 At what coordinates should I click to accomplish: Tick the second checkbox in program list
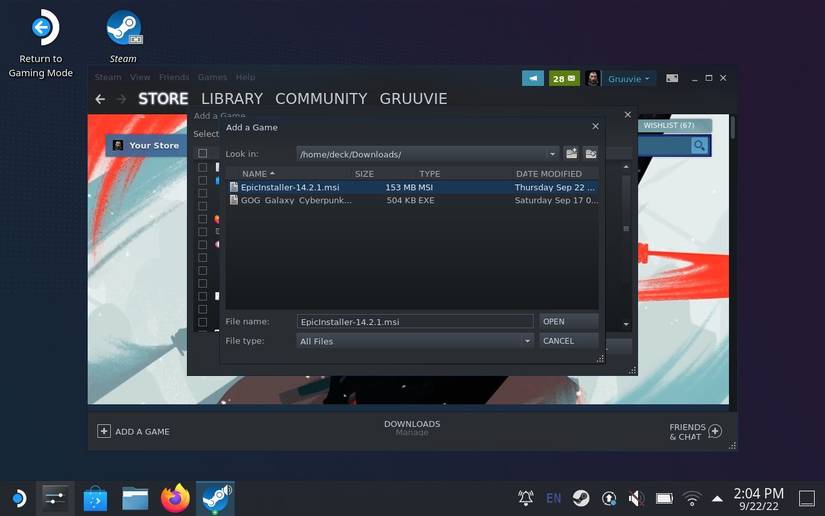(203, 180)
